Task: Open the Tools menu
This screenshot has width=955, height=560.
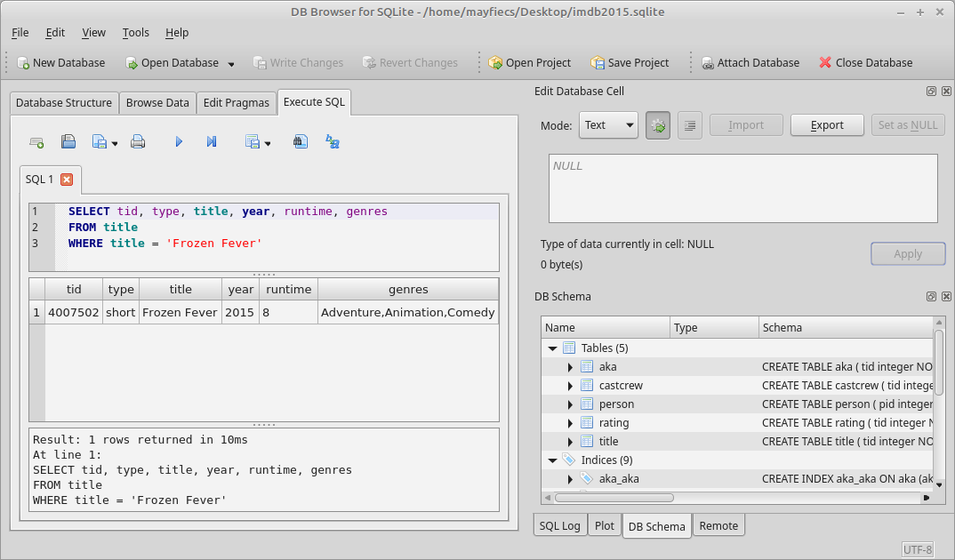Action: point(135,32)
